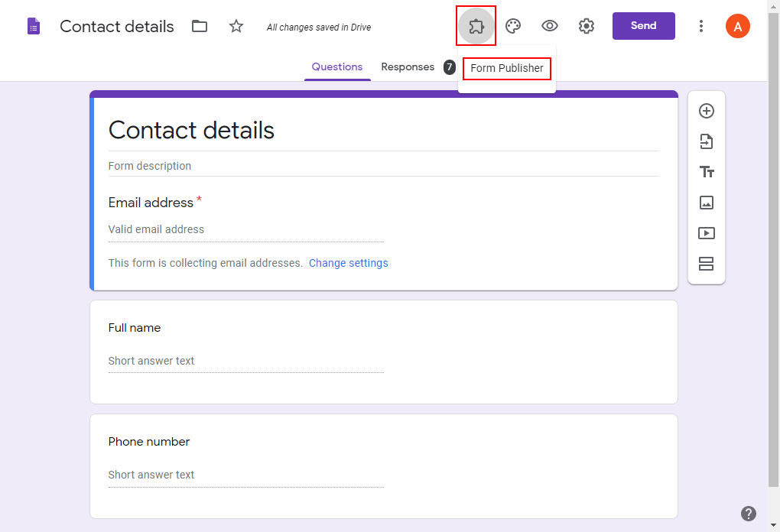Click the Change settings link
780x532 pixels.
click(x=348, y=263)
